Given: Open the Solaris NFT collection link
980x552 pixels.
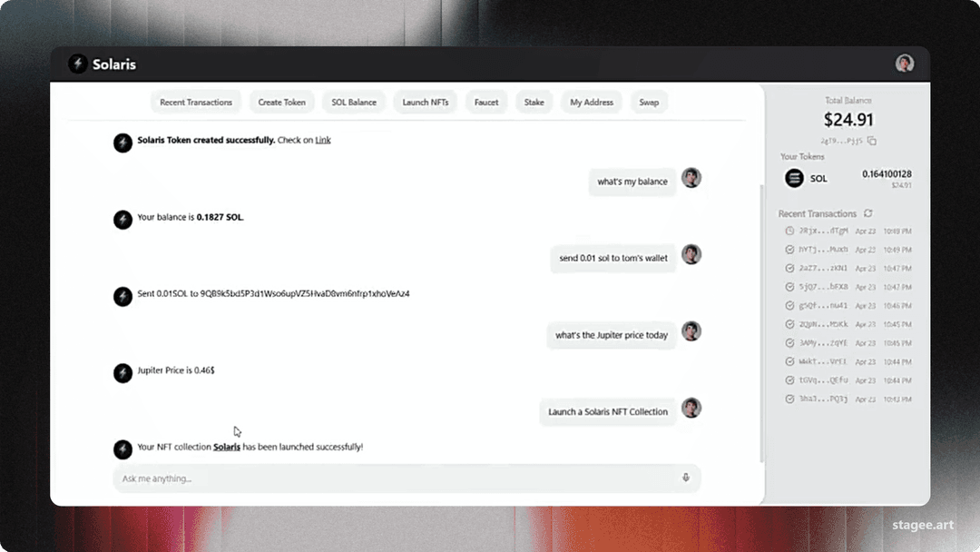Looking at the screenshot, I should (227, 448).
